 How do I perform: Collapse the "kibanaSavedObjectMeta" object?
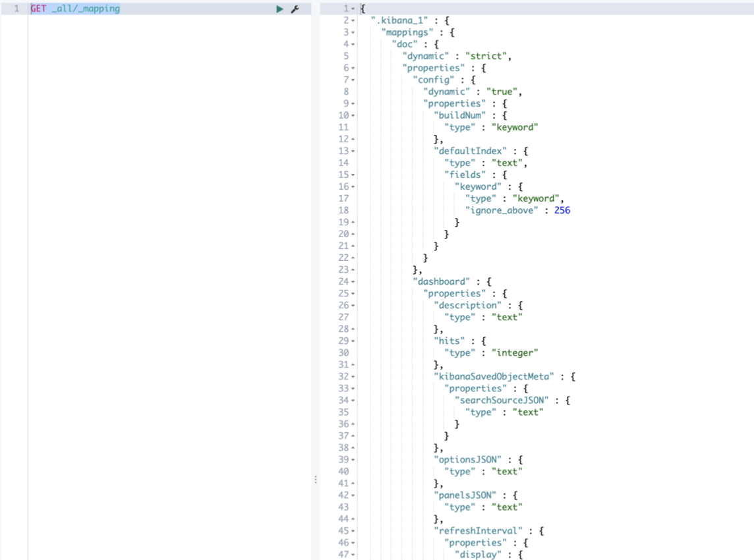point(352,376)
